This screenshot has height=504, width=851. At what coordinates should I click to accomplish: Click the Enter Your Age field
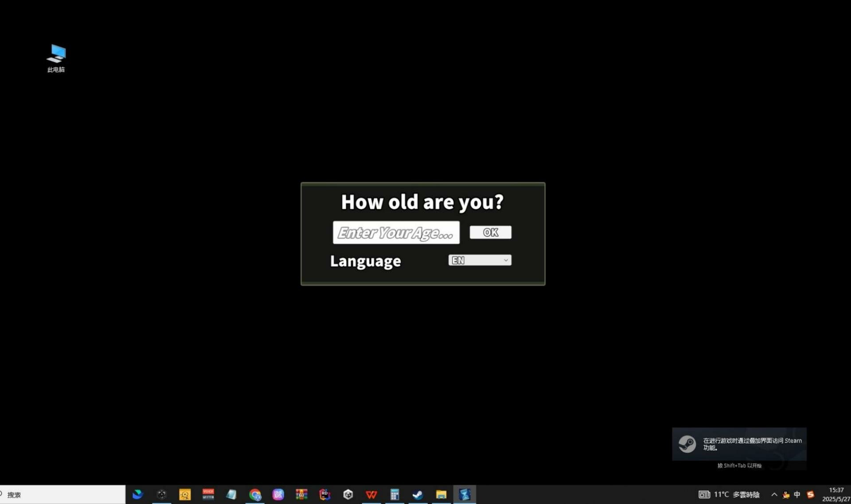point(396,232)
